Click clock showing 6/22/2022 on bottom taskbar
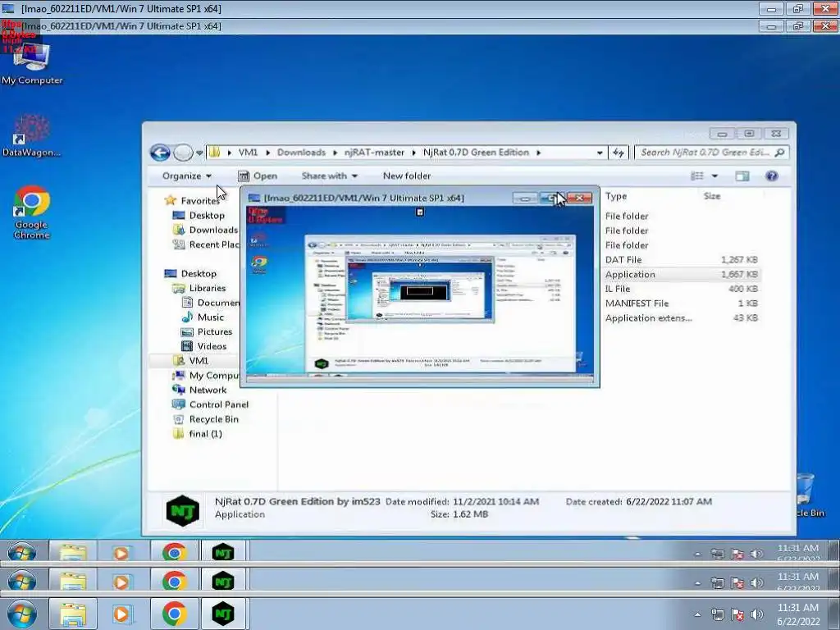The image size is (840, 630). [x=798, y=614]
